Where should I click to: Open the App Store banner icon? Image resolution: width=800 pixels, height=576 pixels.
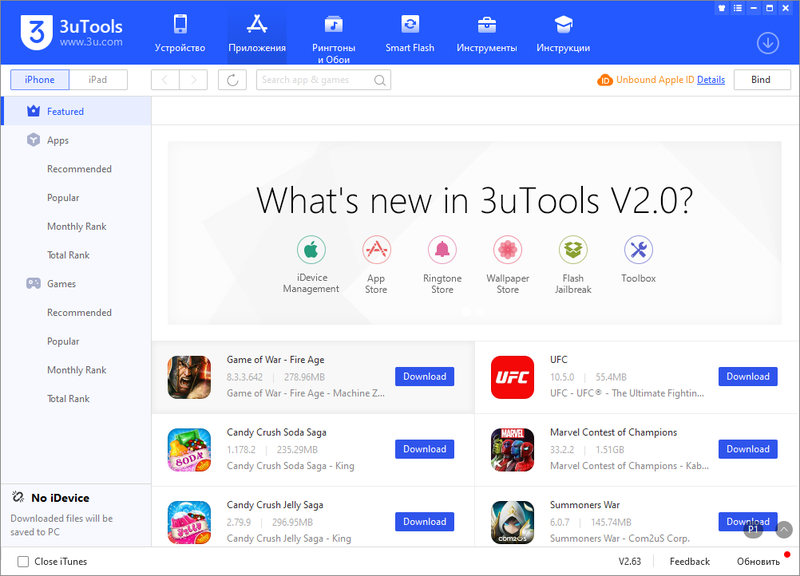(376, 250)
